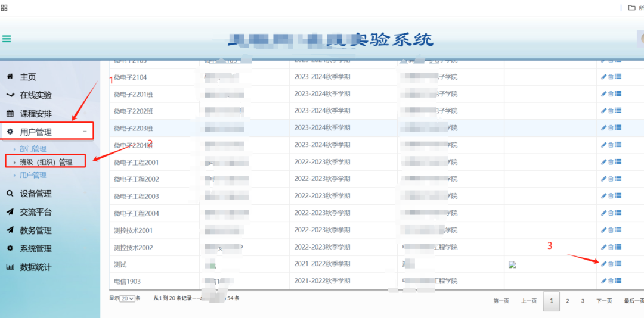Click 2022-2023秋季学期 in 微电子工程2001 row
644x318 pixels.
pyautogui.click(x=323, y=162)
